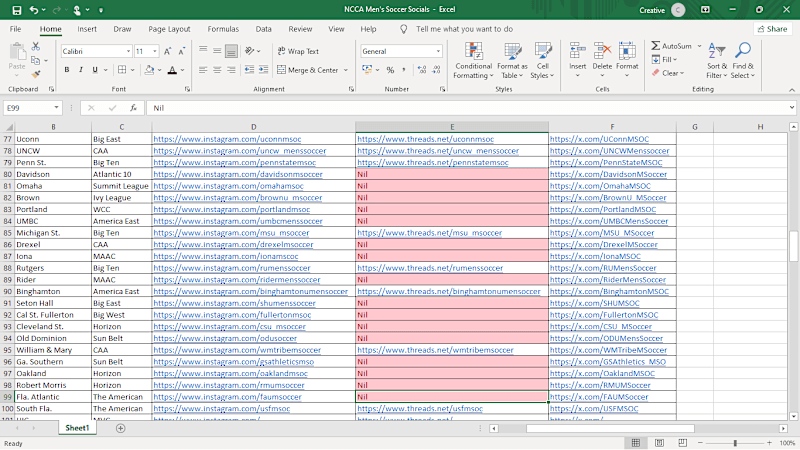Viewport: 800px width, 450px height.
Task: Click the Insert Function fx icon
Action: 133,108
